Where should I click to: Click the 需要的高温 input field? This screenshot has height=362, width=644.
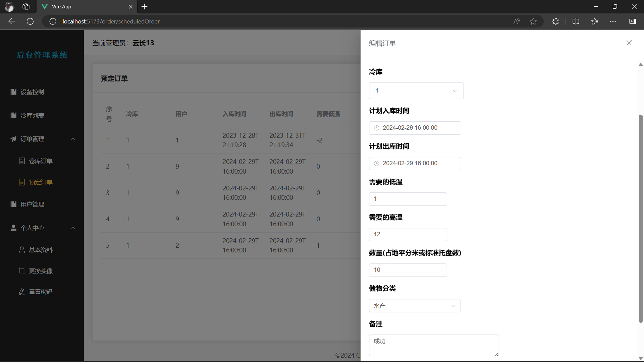(x=408, y=235)
